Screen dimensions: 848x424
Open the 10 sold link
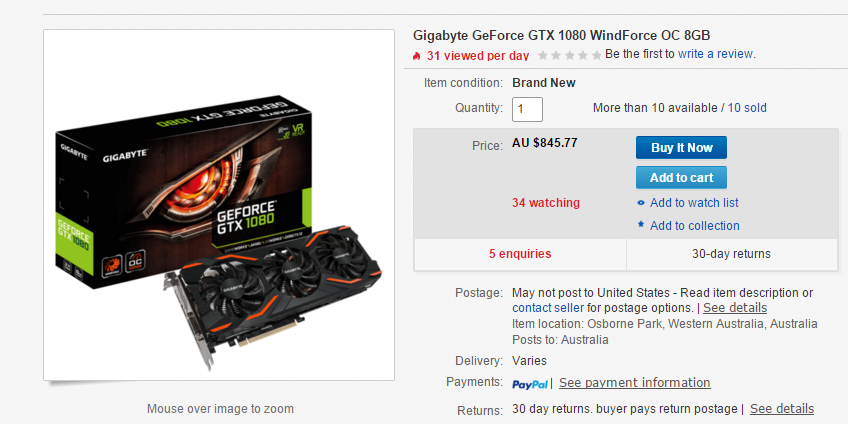747,108
